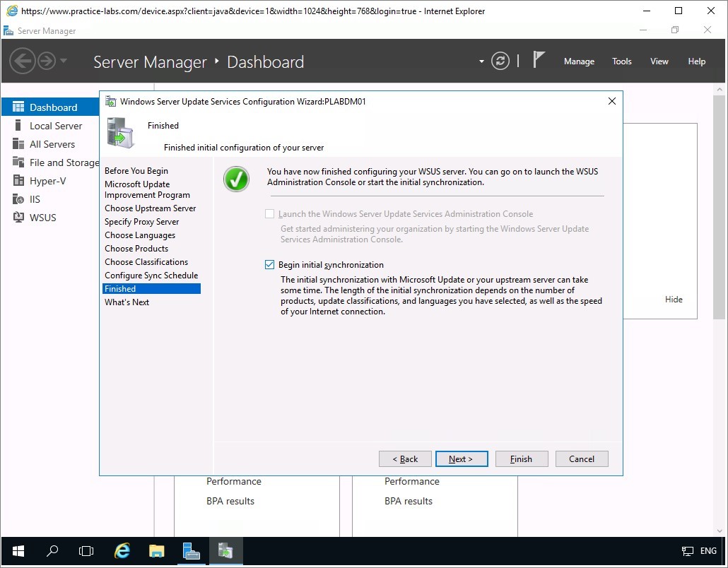The height and width of the screenshot is (568, 728).
Task: Open the Tools menu
Action: tap(621, 61)
